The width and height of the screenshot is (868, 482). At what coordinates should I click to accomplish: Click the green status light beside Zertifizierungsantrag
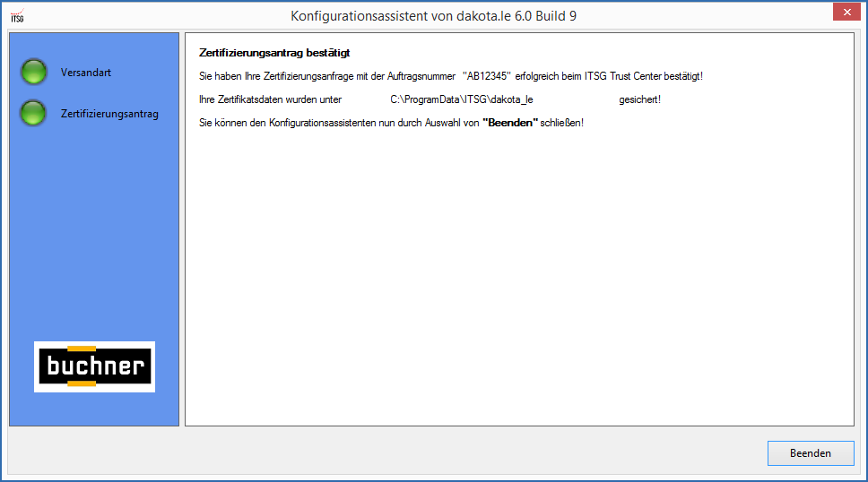pyautogui.click(x=33, y=114)
